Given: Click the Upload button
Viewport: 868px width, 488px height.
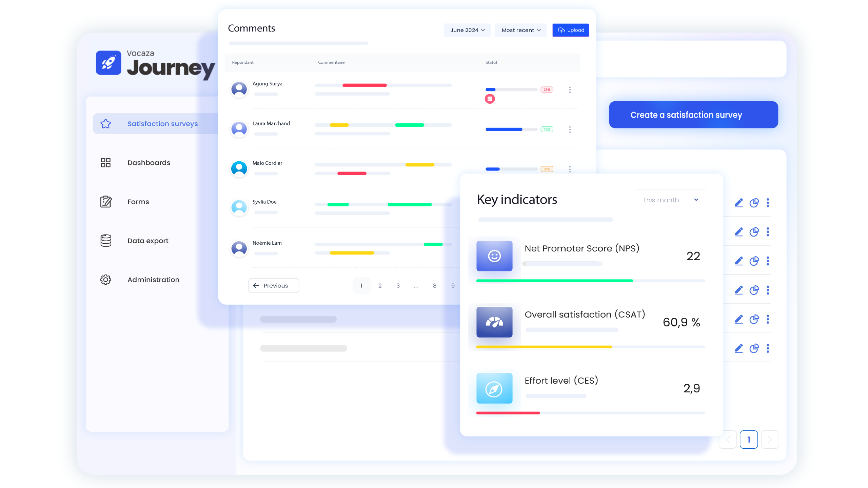Looking at the screenshot, I should (570, 30).
